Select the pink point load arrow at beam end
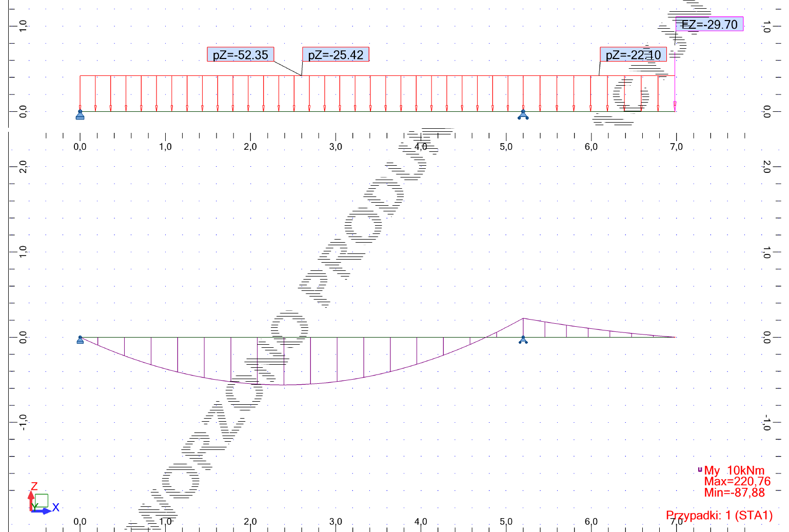 [x=675, y=106]
